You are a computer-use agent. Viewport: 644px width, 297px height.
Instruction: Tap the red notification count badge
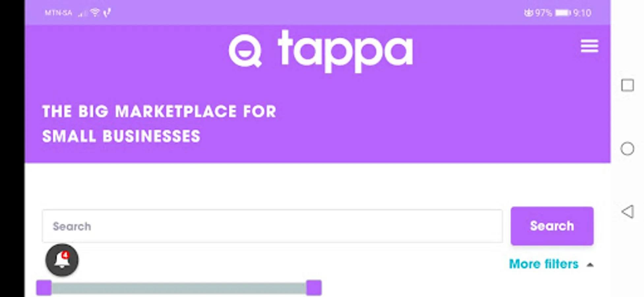(x=65, y=255)
